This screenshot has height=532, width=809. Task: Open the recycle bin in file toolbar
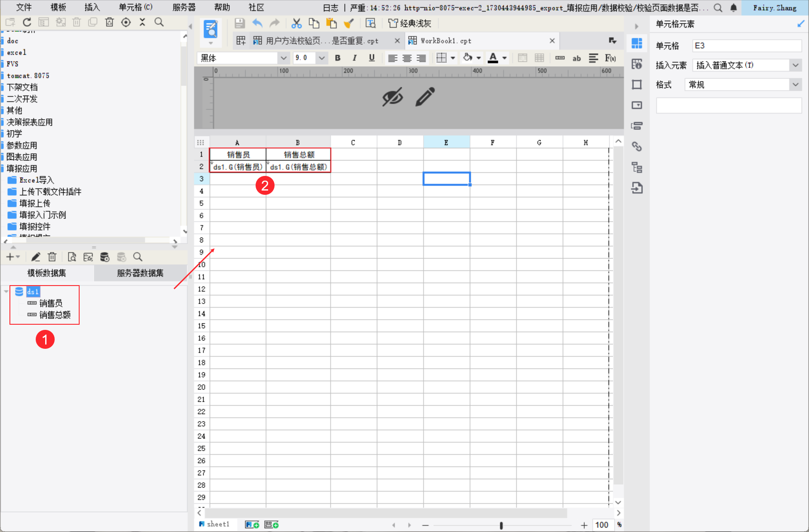pos(109,22)
